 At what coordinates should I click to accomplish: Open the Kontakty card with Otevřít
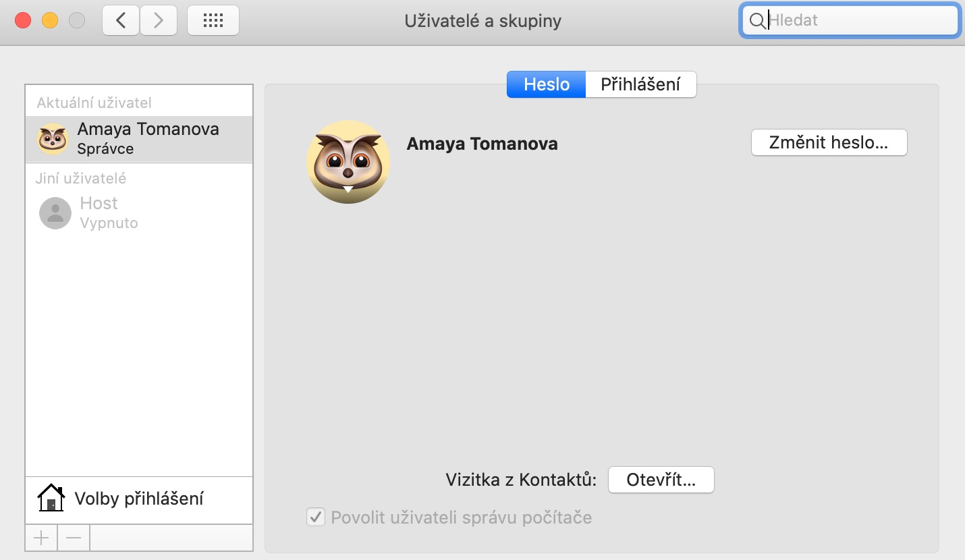click(661, 480)
